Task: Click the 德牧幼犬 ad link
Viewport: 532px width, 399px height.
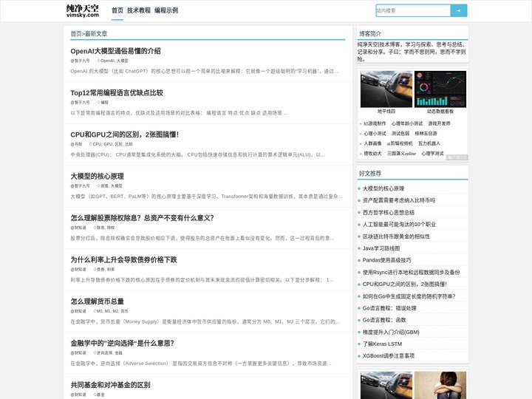Action: click(372, 154)
